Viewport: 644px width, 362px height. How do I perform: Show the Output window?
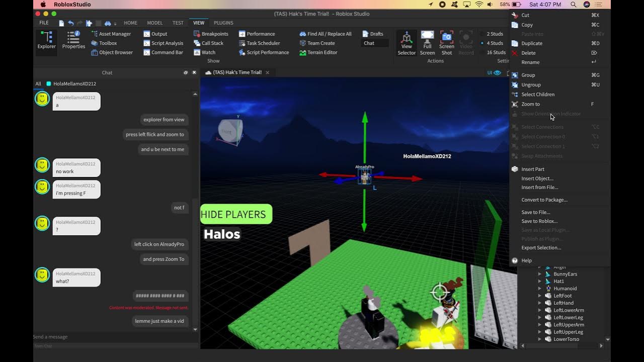coord(155,34)
